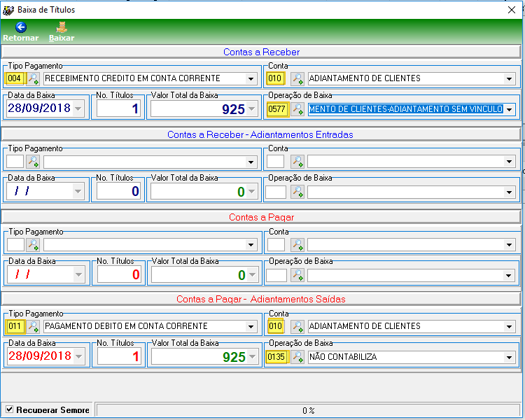Open Tipo Pagamento lookup in Contas a Pagar

[33, 244]
